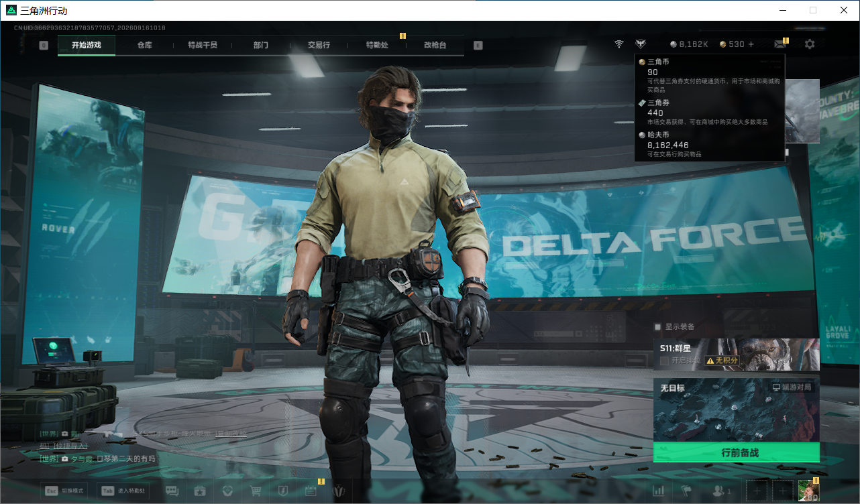Click the Q key previous tab icon
Screen dimensions: 860x504
click(44, 46)
